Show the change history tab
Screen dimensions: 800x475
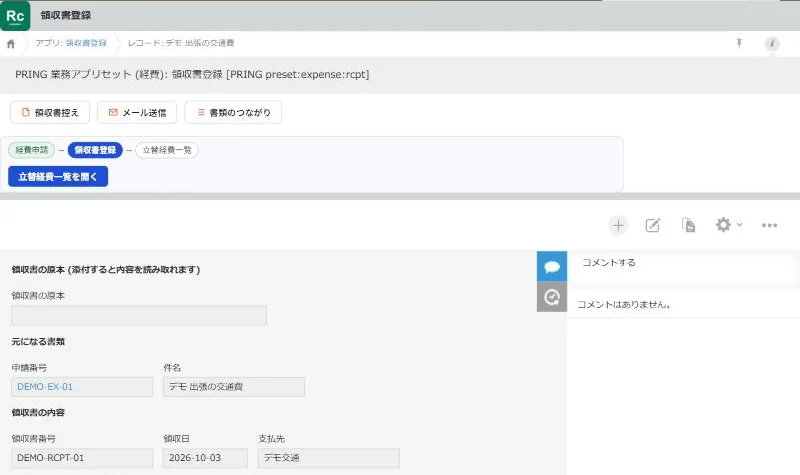coord(552,297)
